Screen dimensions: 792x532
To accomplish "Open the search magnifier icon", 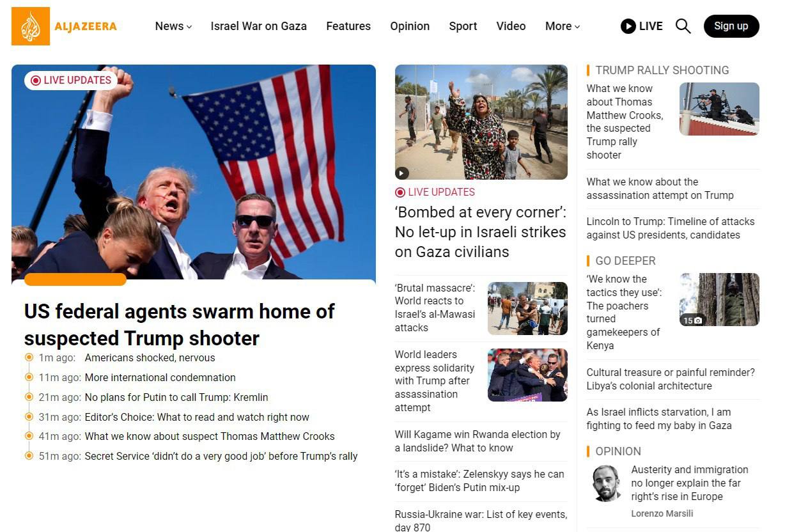I will coord(683,26).
